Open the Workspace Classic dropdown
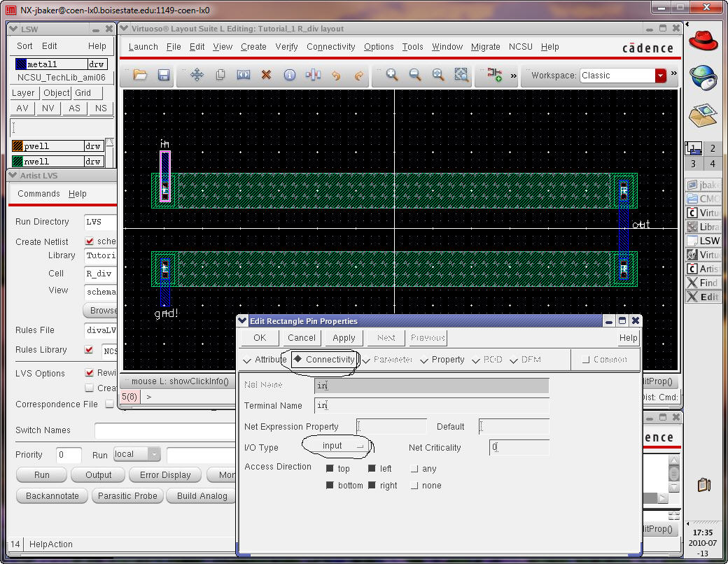 click(660, 76)
